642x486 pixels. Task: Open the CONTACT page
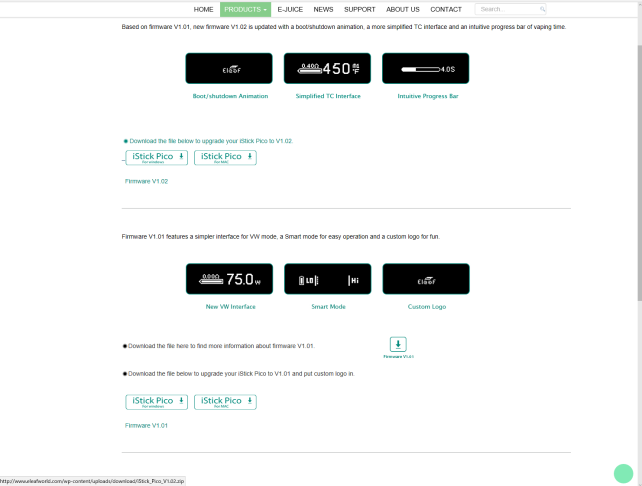pyautogui.click(x=445, y=9)
